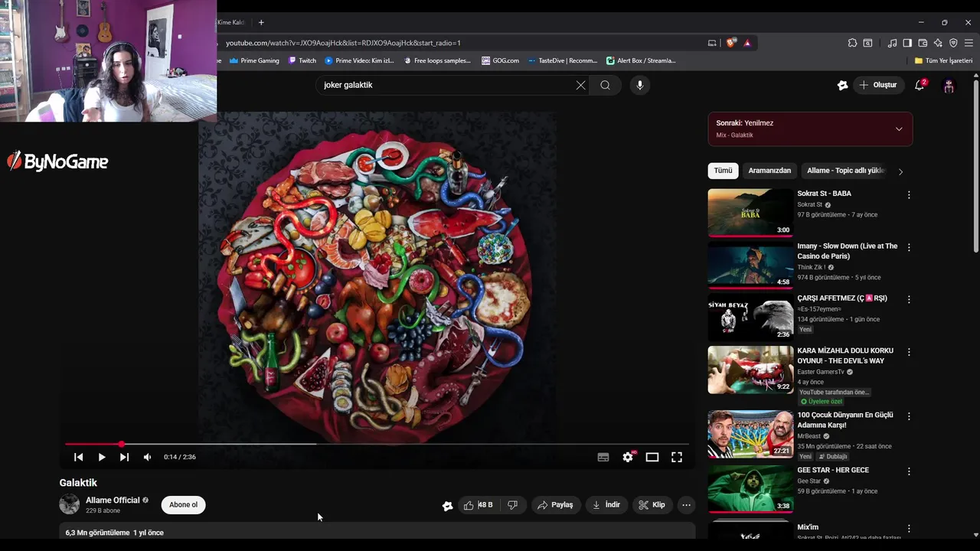Open options menu for GEE STAR - HER GECE
The height and width of the screenshot is (551, 980).
pos(909,471)
